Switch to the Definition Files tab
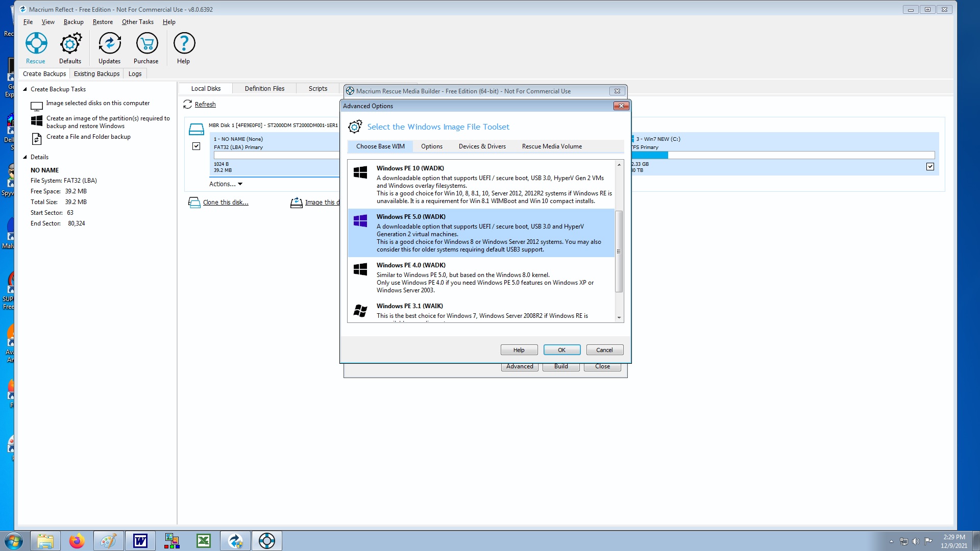 [x=264, y=89]
